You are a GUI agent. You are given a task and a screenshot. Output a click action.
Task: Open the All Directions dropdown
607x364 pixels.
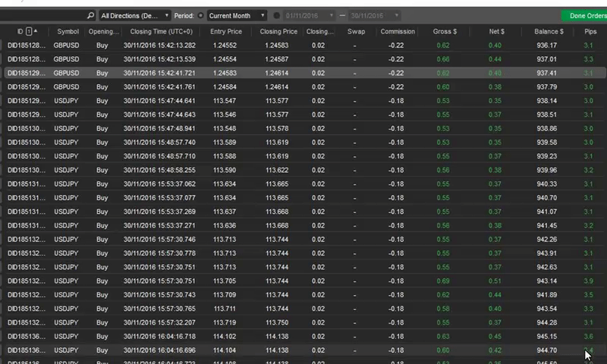[x=134, y=15]
